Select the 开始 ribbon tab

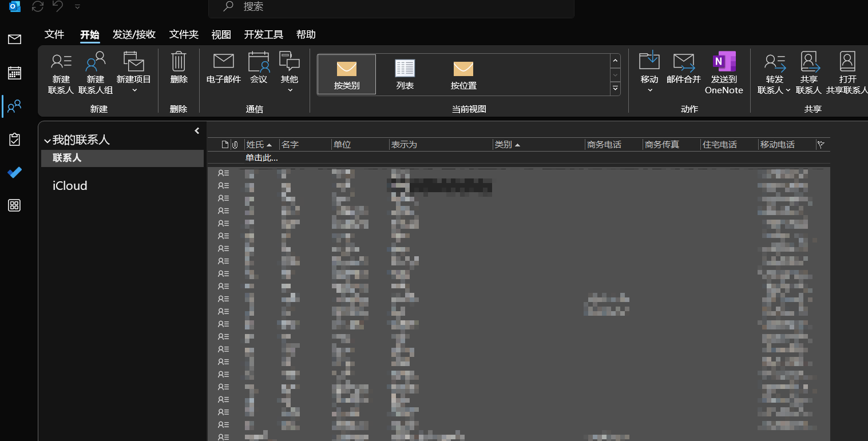pyautogui.click(x=89, y=35)
